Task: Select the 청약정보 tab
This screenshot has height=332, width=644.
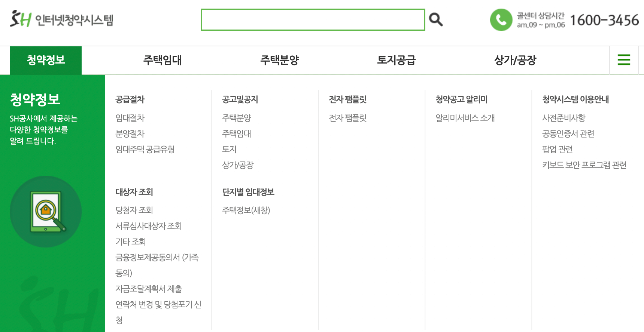Action: coord(46,60)
